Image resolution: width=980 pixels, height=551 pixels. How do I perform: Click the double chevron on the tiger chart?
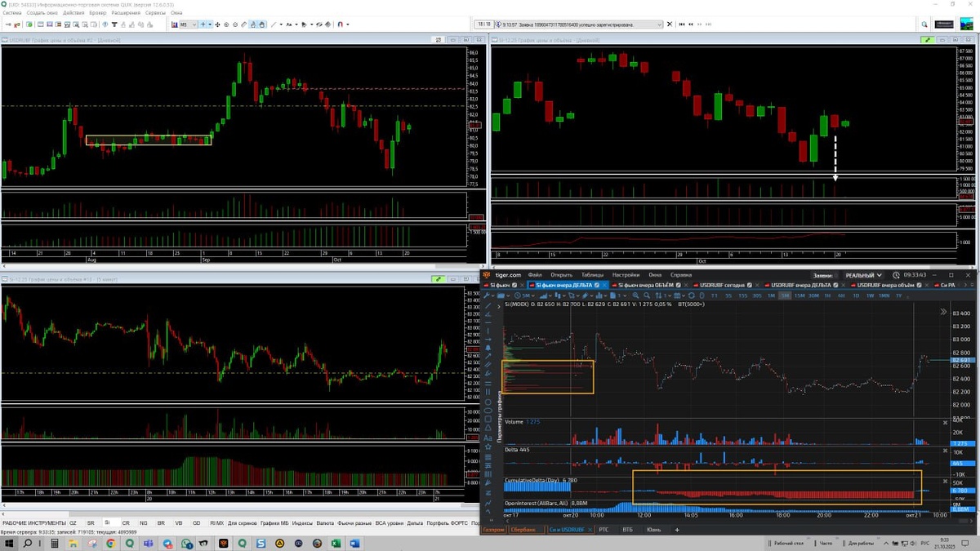[944, 312]
